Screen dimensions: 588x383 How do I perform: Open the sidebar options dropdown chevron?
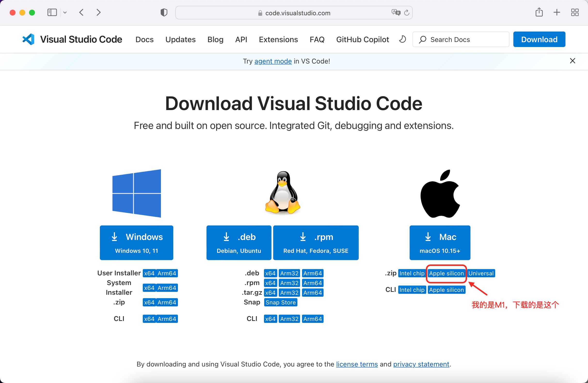(65, 12)
